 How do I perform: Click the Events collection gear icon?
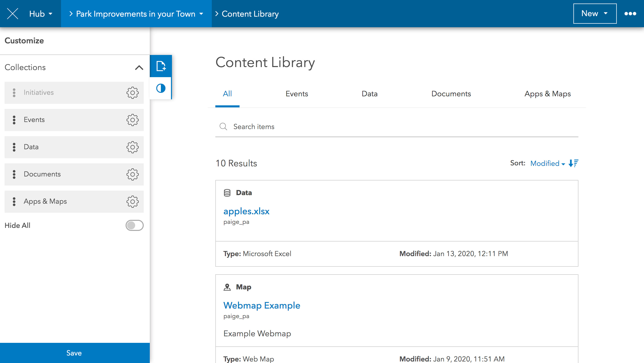[133, 119]
